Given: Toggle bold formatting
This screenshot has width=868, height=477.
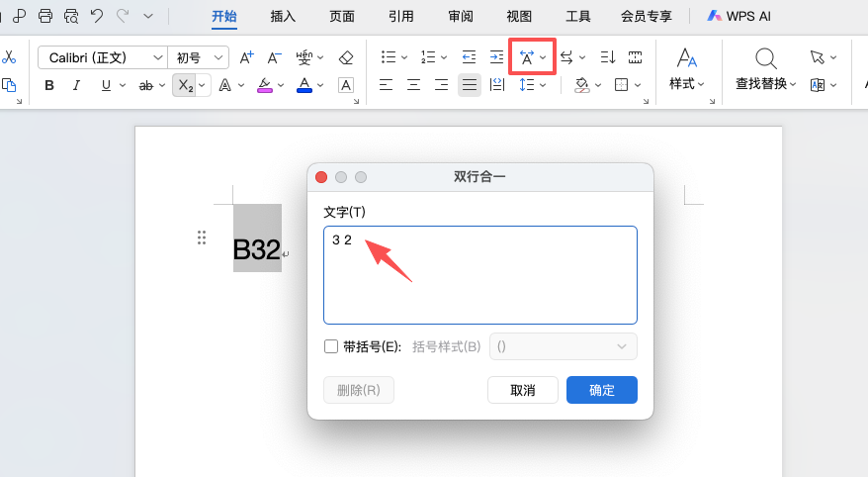Looking at the screenshot, I should [x=49, y=85].
